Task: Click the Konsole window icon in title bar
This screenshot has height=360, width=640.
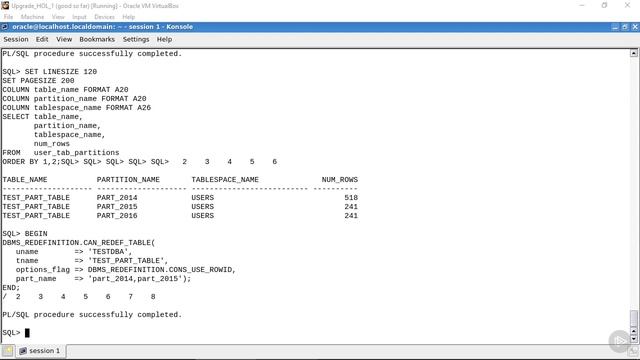Action: click(x=4, y=27)
